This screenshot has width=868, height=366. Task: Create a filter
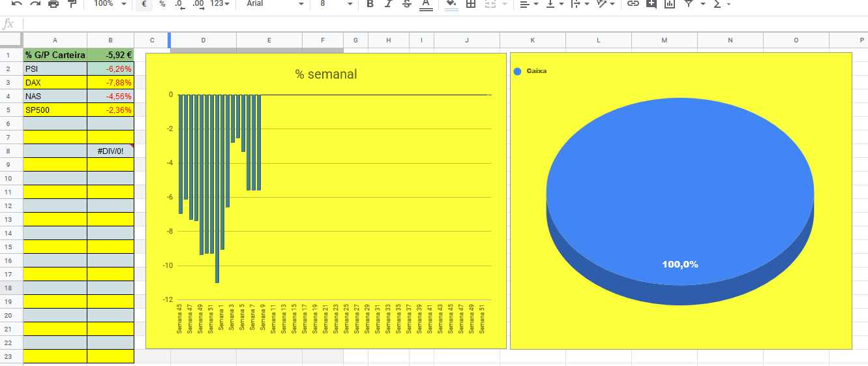[688, 4]
